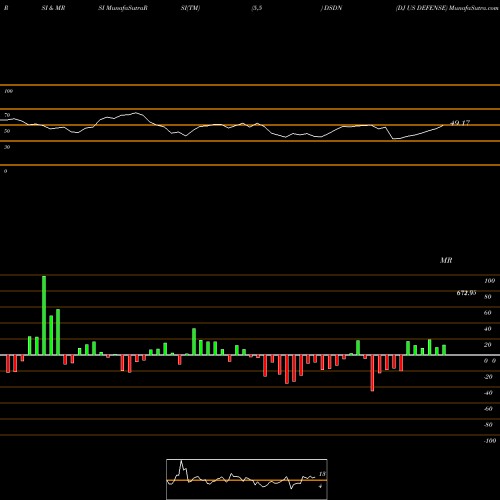Click the 'SI & MR' header label
This screenshot has height=500, width=500.
pyautogui.click(x=53, y=8)
